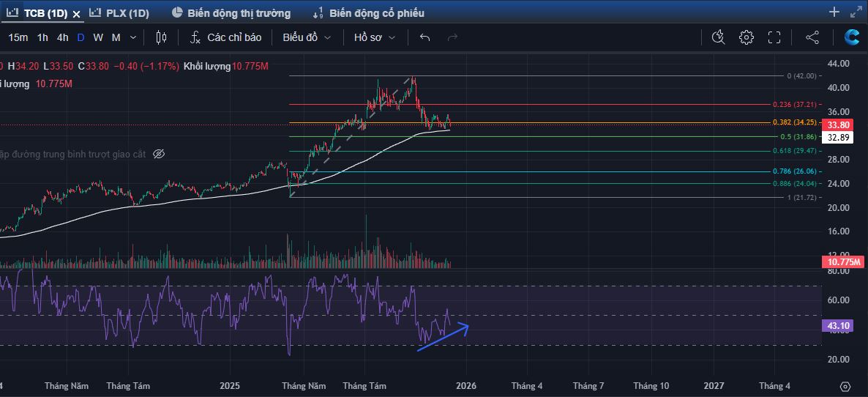
Task: Select the 15m timeframe
Action: (18, 37)
